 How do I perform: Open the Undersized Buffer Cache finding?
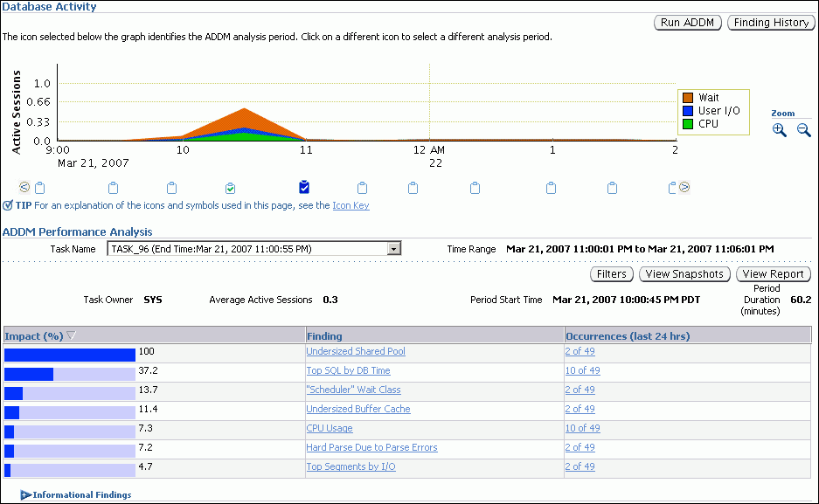[x=358, y=409]
